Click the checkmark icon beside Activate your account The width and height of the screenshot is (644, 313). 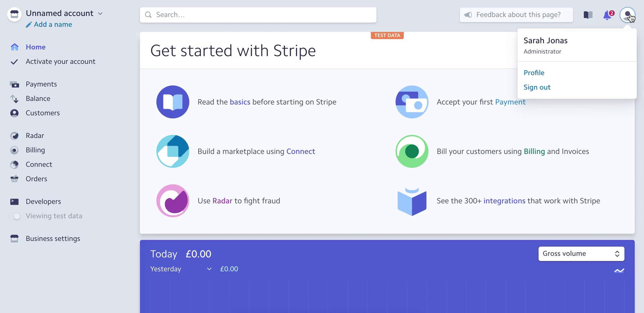[14, 62]
